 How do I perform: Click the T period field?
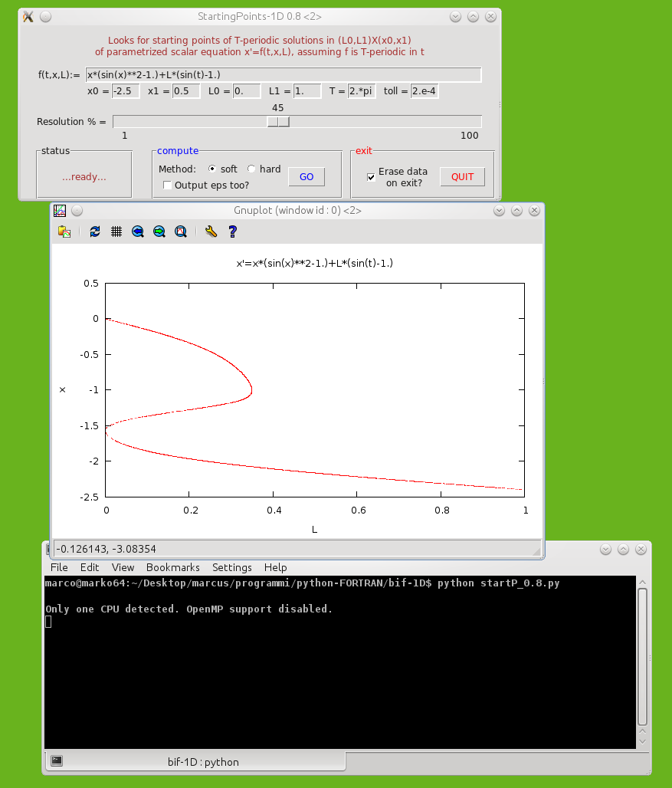tap(362, 91)
